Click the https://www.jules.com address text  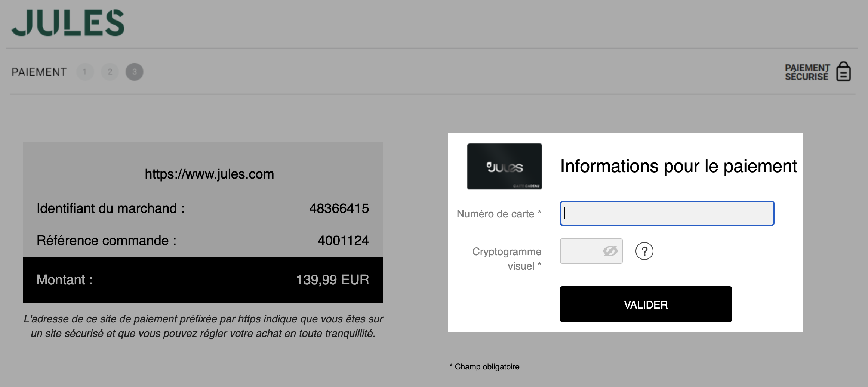coord(209,174)
